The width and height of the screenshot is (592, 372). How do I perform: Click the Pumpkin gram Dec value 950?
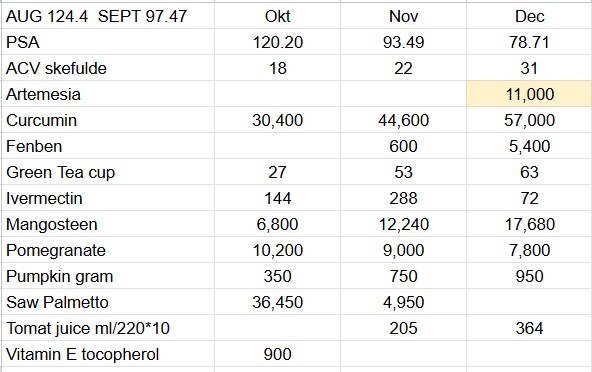529,276
